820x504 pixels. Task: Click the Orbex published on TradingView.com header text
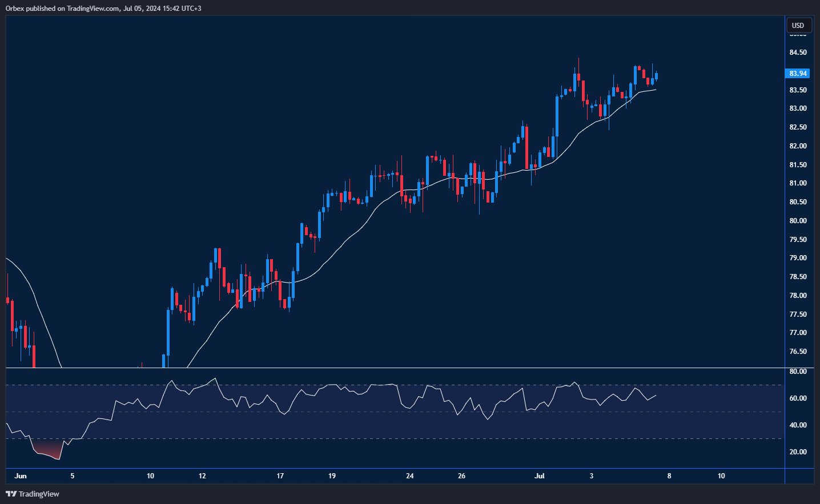click(103, 9)
